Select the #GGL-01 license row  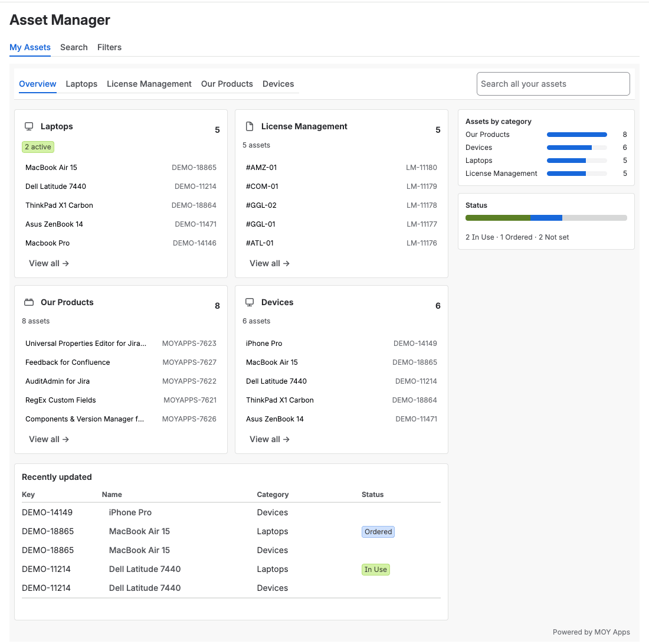pyautogui.click(x=342, y=224)
